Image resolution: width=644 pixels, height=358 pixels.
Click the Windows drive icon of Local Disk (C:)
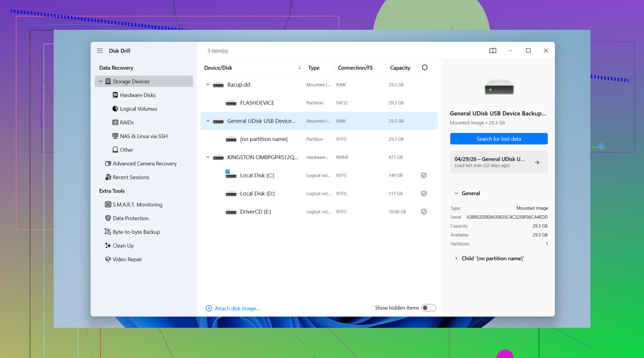coord(231,174)
